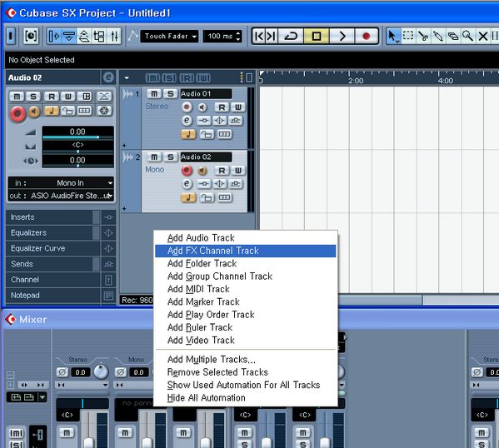The width and height of the screenshot is (499, 448).
Task: Select the Mute X tool
Action: coord(483,36)
